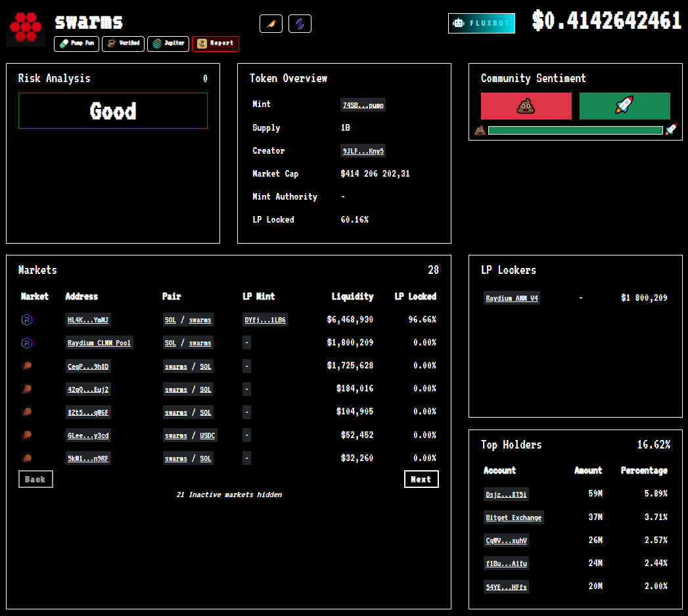688x616 pixels.
Task: Open the CqWV...xuhV holder account
Action: pos(506,540)
